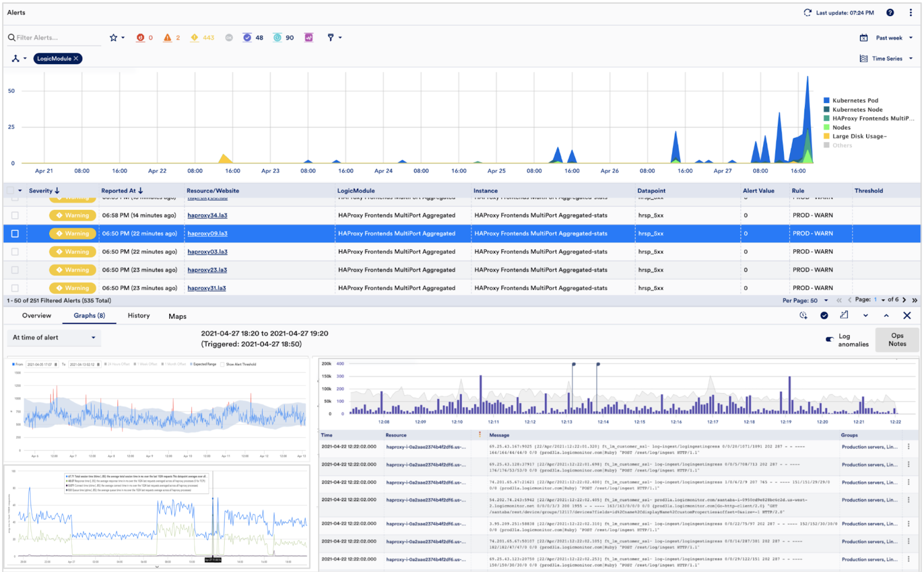Viewport: 924px width, 572px height.
Task: Switch to the Overview tab
Action: pos(36,316)
